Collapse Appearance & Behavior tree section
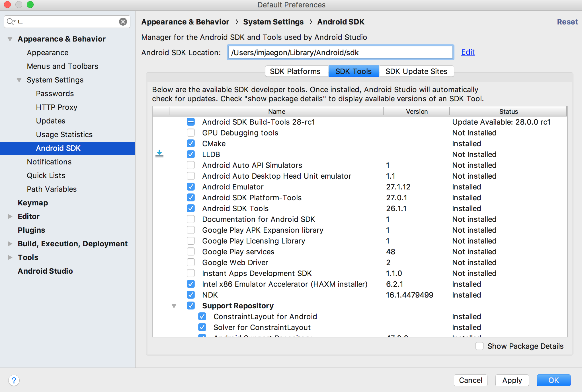The height and width of the screenshot is (392, 582). point(10,39)
